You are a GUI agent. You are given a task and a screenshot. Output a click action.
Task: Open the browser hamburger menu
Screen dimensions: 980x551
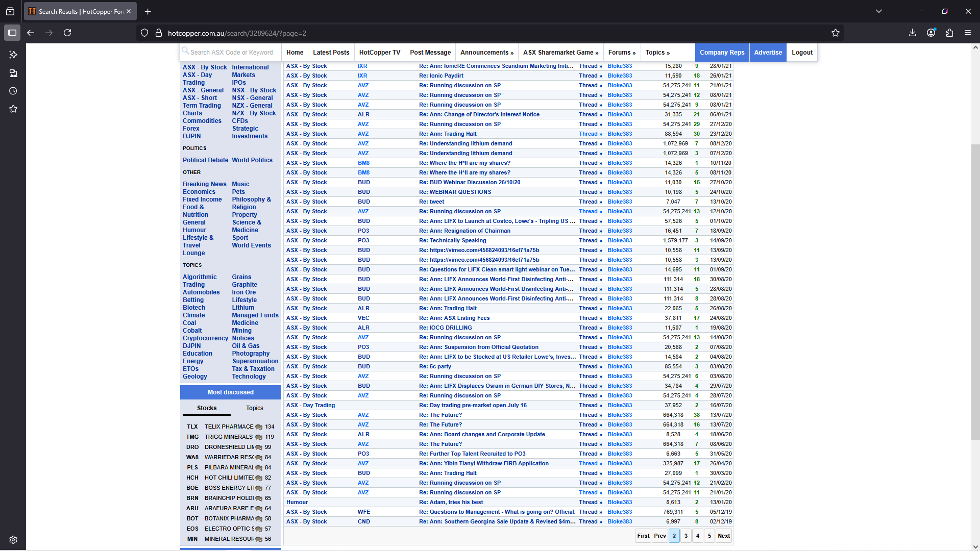point(968,33)
